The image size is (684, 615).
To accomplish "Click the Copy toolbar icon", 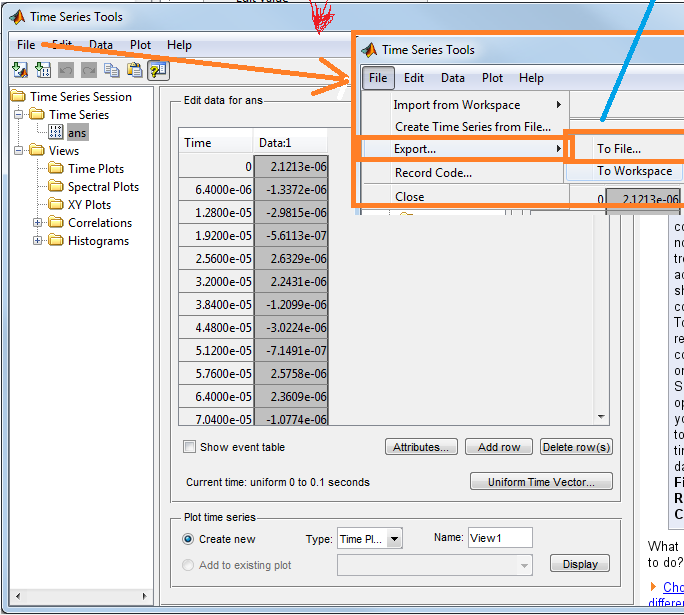I will pyautogui.click(x=112, y=70).
